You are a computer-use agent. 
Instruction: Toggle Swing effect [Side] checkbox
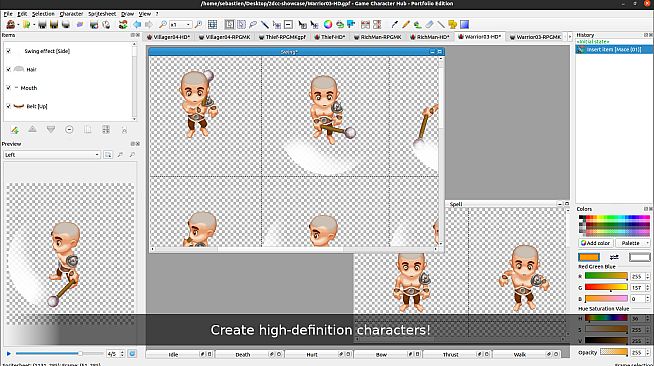(8, 51)
